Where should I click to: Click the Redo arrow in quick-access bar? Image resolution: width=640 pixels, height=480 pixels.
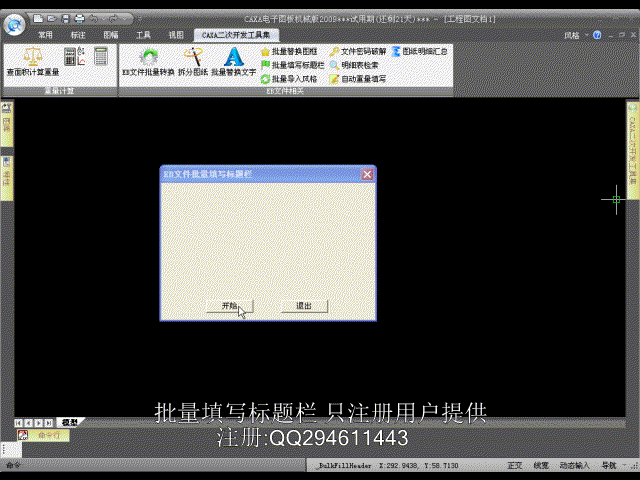tap(113, 18)
